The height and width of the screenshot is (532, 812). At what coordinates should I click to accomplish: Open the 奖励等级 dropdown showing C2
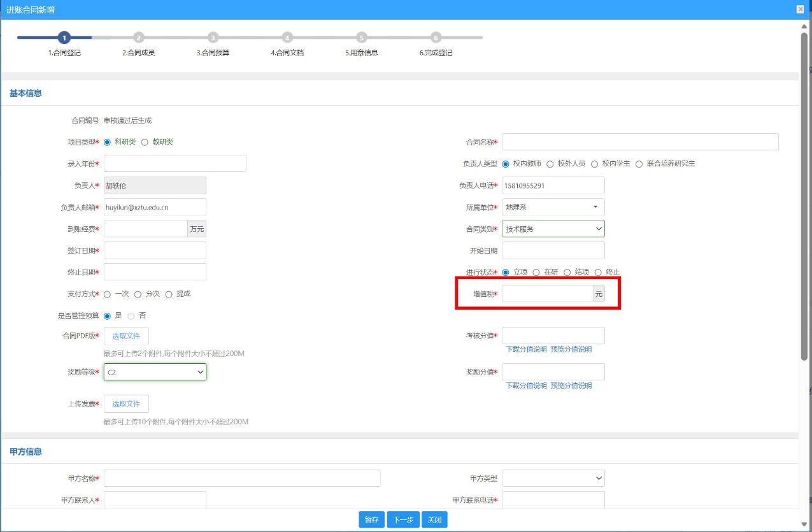point(155,372)
